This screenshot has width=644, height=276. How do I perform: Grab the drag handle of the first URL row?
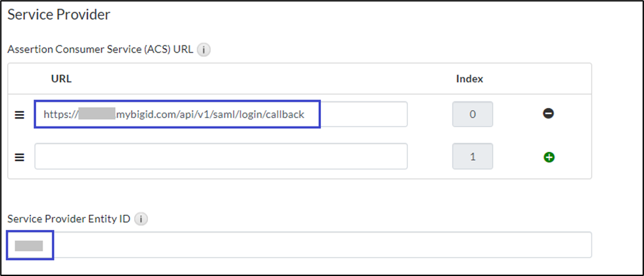(x=20, y=115)
